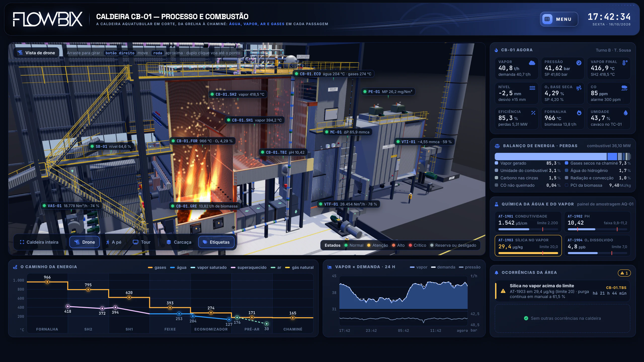Toggle the pressão series in the legend
The height and width of the screenshot is (362, 644).
tap(469, 267)
